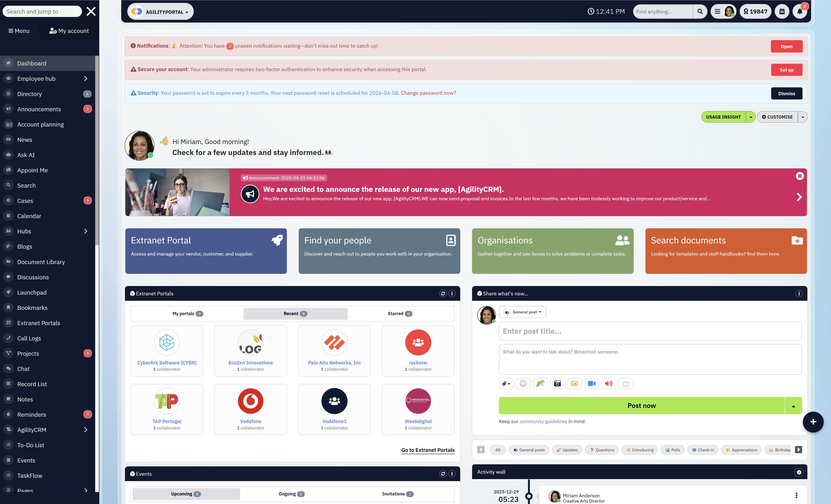The width and height of the screenshot is (831, 504).
Task: Open the Invitations tab in Events
Action: tap(397, 494)
